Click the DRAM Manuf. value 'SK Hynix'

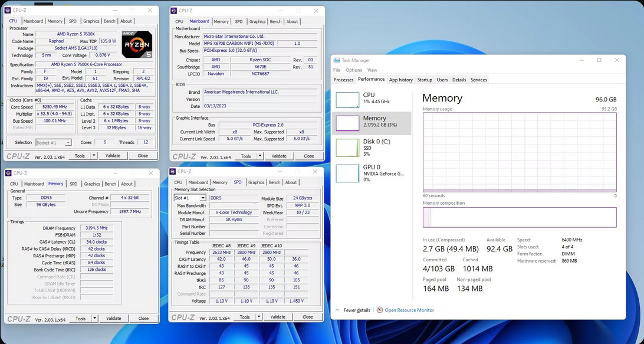(x=234, y=219)
